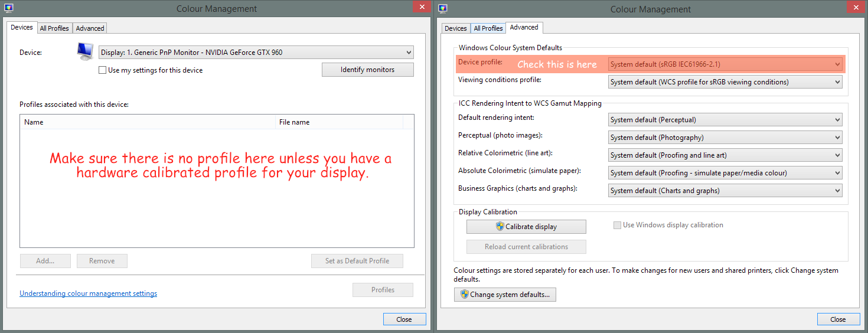This screenshot has width=868, height=333.
Task: Click Reload current calibrations button
Action: pyautogui.click(x=526, y=247)
